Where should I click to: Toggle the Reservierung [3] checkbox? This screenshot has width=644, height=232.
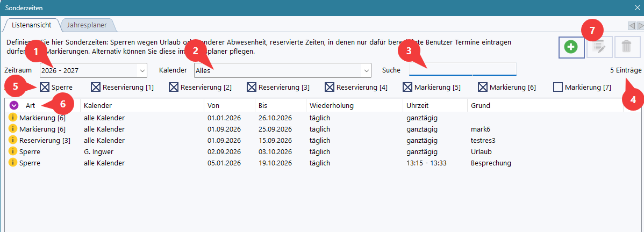(x=252, y=87)
